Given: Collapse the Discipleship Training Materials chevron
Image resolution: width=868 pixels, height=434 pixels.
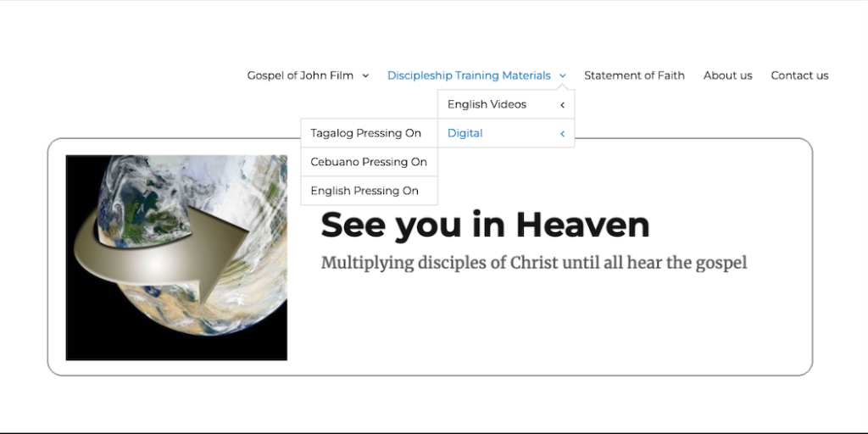Looking at the screenshot, I should [x=563, y=75].
